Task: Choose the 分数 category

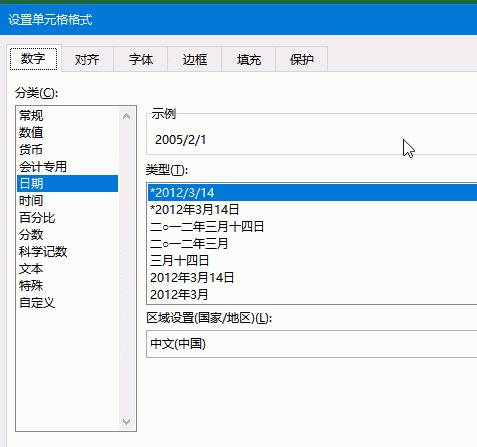Action: click(x=67, y=235)
